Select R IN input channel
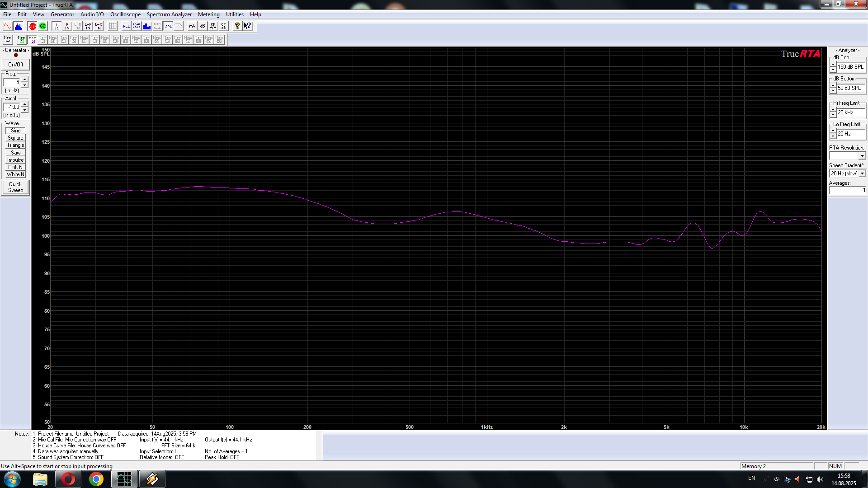 (67, 26)
